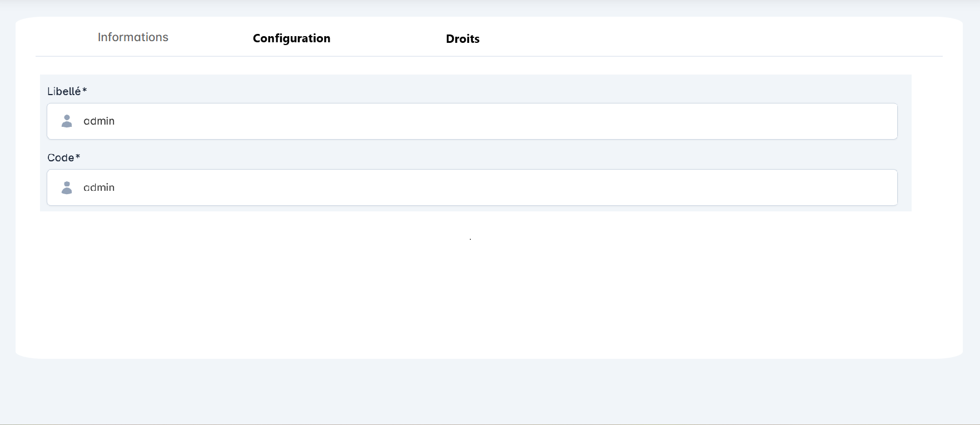Click the Code field label
This screenshot has width=980, height=425.
coord(61,158)
